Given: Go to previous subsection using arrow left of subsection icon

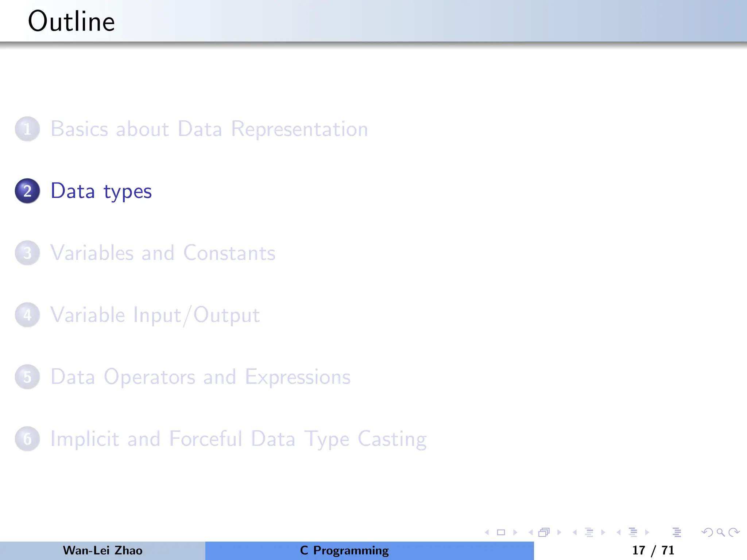Looking at the screenshot, I should point(575,532).
